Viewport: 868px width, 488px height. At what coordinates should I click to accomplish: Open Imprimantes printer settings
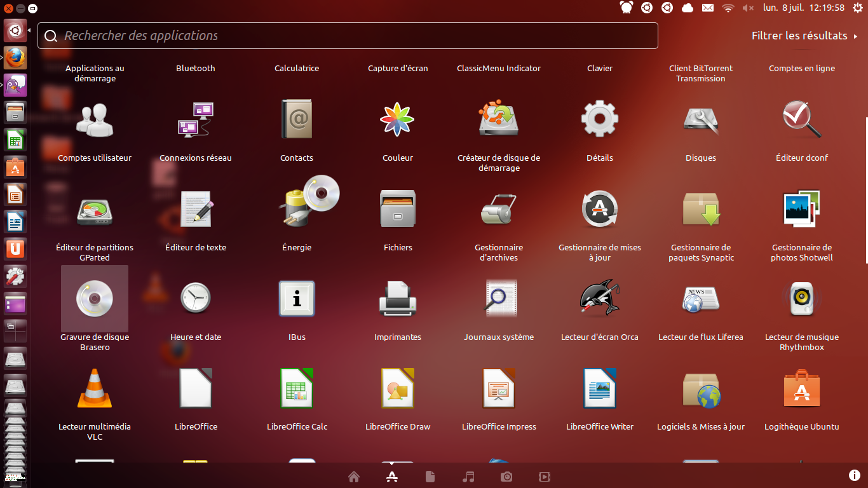(x=398, y=299)
